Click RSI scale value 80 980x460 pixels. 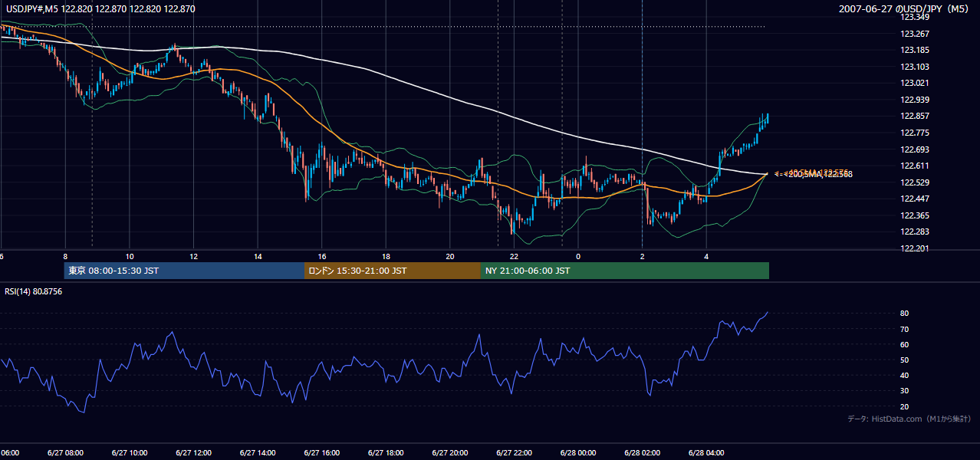pyautogui.click(x=905, y=314)
